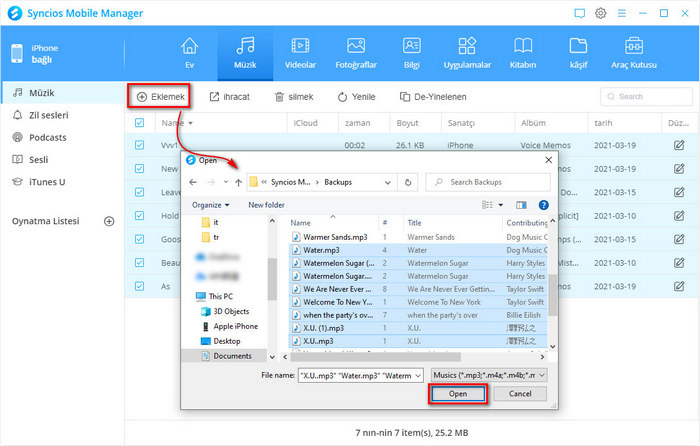Toggle the preview pane icon
Viewport: 700px width, 446px height.
click(x=521, y=205)
